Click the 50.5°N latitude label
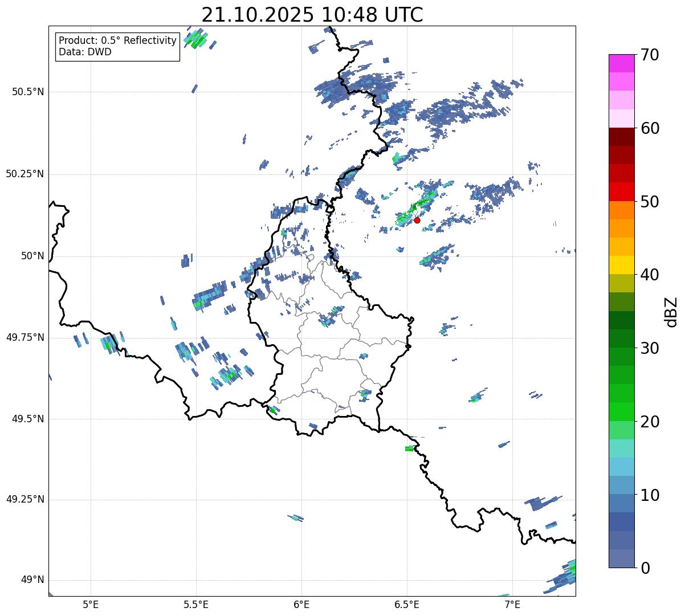685x616 pixels. tap(28, 92)
